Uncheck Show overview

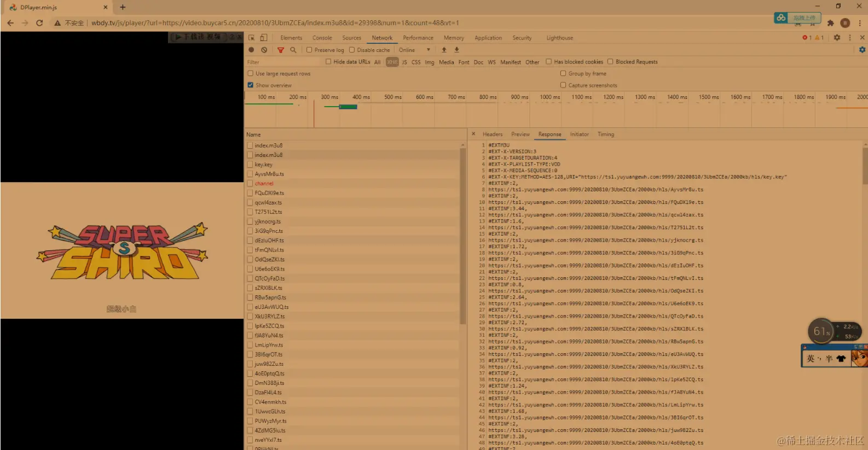251,85
